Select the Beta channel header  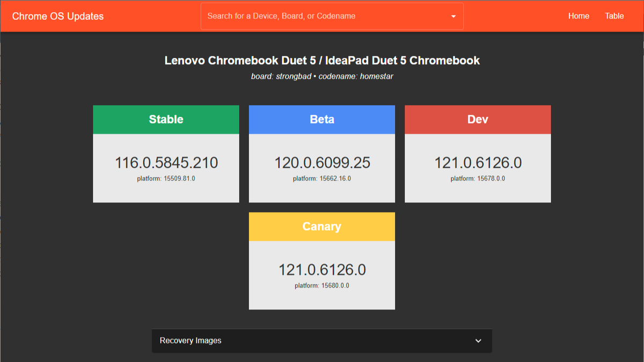(322, 120)
